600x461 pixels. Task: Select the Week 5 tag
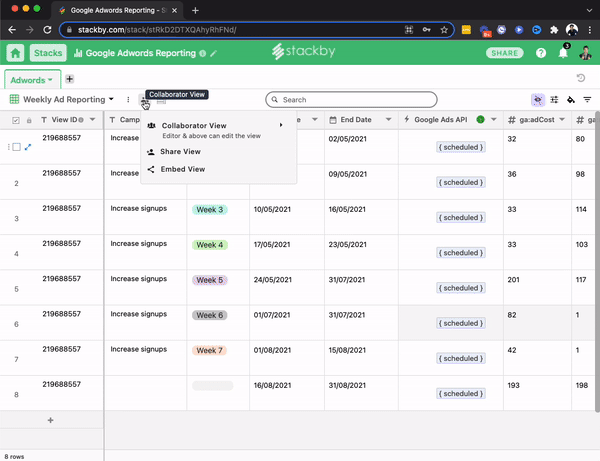[x=210, y=280]
